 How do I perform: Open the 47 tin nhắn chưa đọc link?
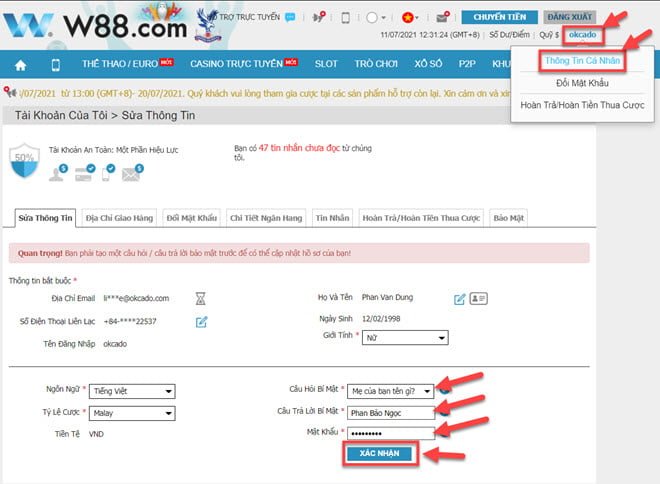(x=299, y=148)
